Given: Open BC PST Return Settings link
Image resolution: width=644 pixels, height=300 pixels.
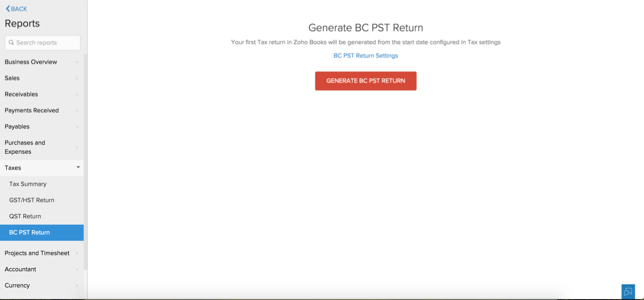Looking at the screenshot, I should pyautogui.click(x=366, y=56).
